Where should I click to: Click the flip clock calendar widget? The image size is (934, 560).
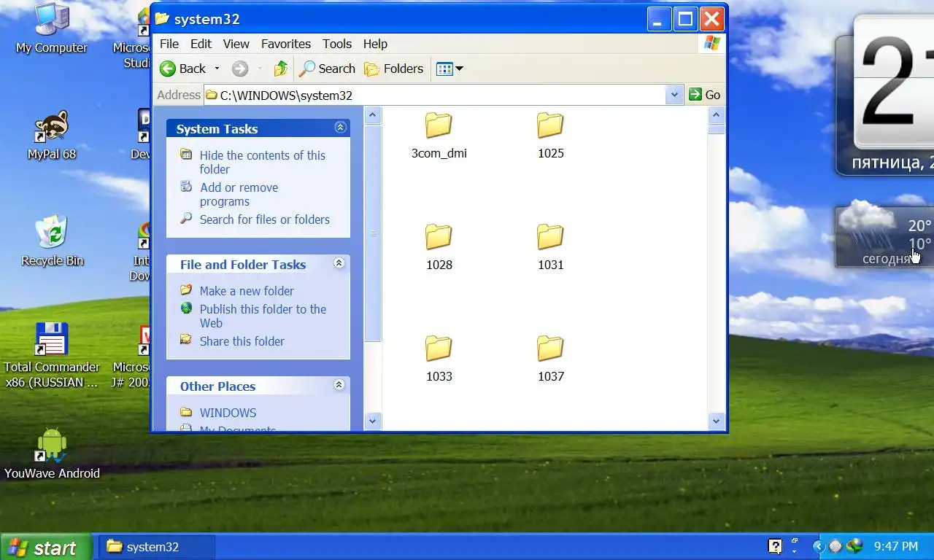(x=885, y=95)
